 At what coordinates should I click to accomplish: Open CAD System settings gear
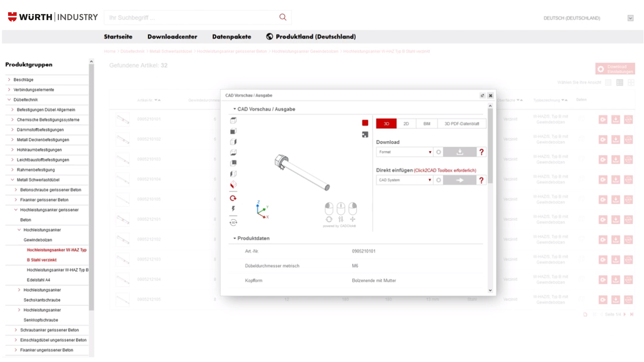[438, 180]
